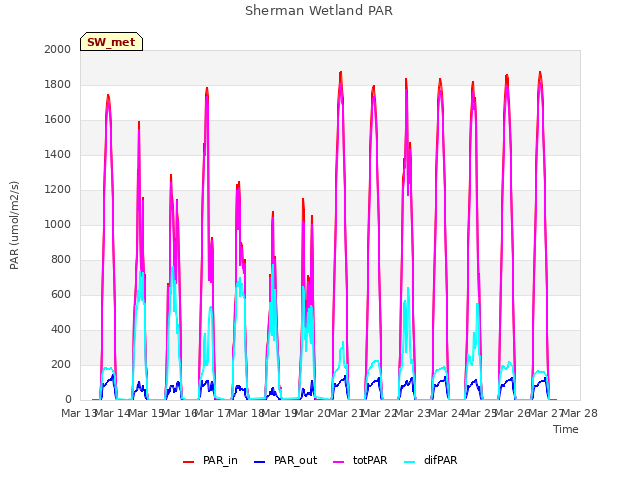Click the PAR (umol/m2/s) axis label
This screenshot has width=640, height=480.
[x=14, y=225]
